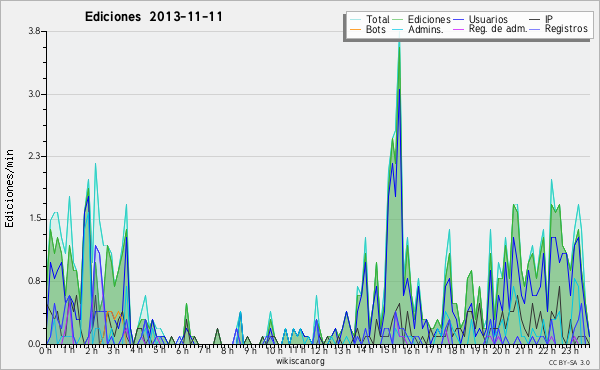Click the 3.8 y-axis value

(x=34, y=31)
